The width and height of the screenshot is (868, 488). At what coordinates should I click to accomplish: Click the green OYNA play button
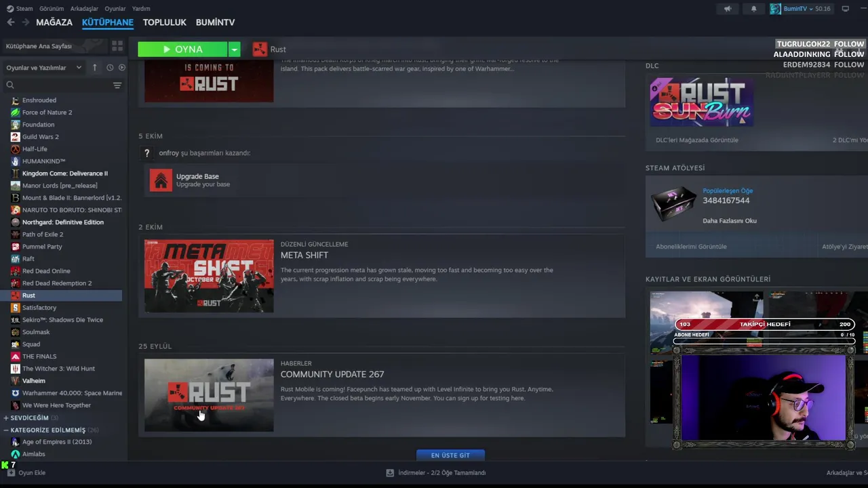coord(182,49)
